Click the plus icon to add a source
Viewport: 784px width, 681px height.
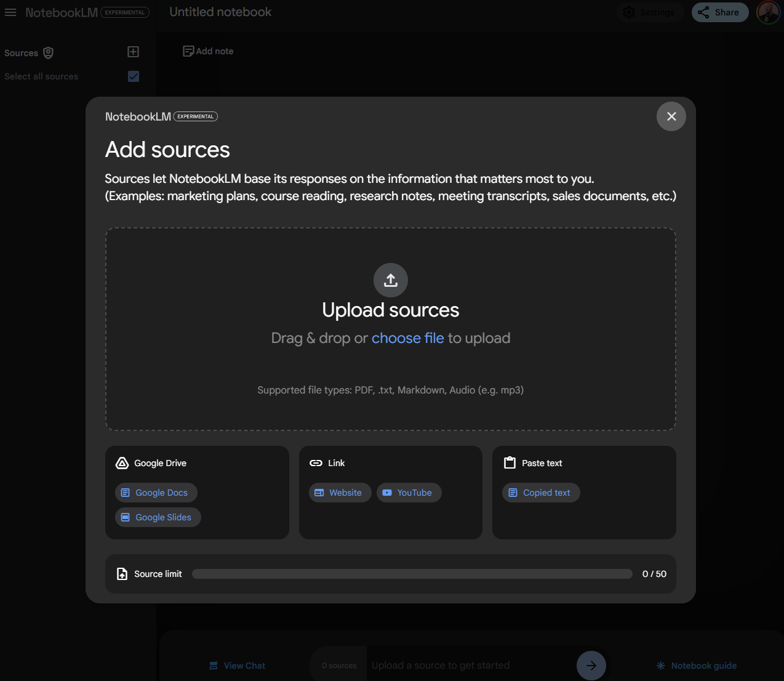133,52
